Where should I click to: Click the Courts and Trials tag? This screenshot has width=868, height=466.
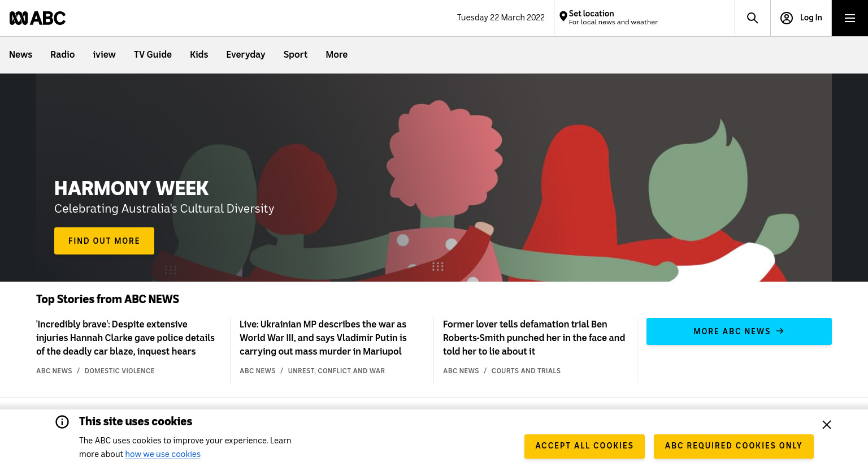(526, 371)
